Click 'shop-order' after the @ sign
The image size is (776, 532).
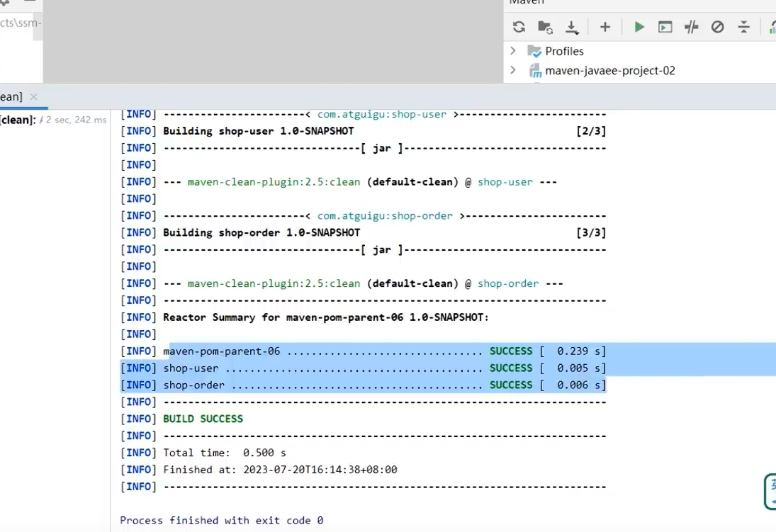pos(507,283)
